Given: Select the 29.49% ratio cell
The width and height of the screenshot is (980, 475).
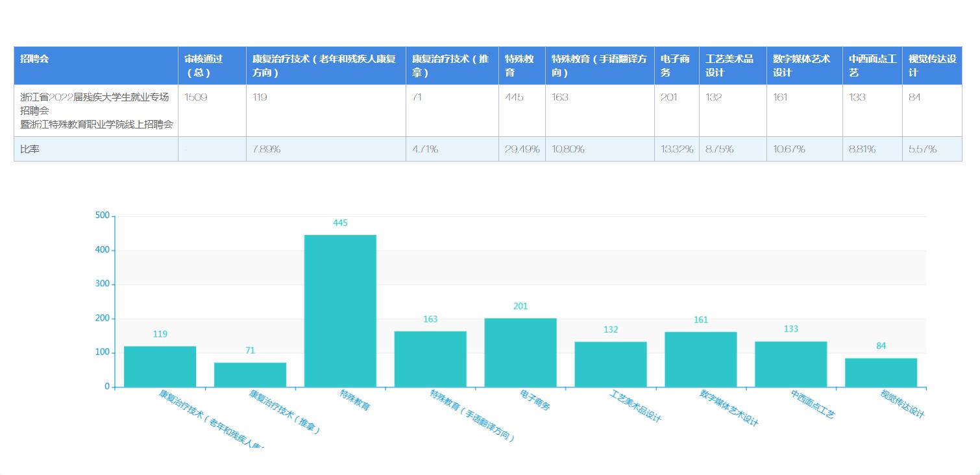Looking at the screenshot, I should pyautogui.click(x=522, y=149).
